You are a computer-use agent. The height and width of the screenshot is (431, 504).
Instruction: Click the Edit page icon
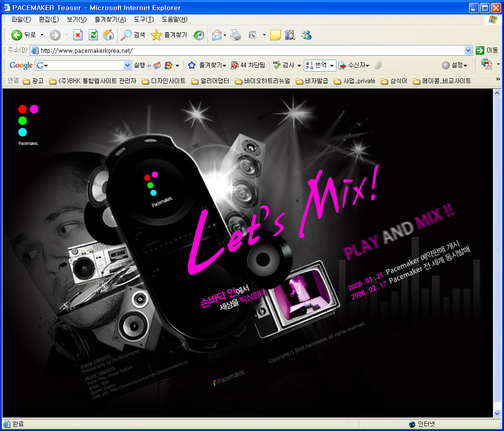[x=253, y=35]
